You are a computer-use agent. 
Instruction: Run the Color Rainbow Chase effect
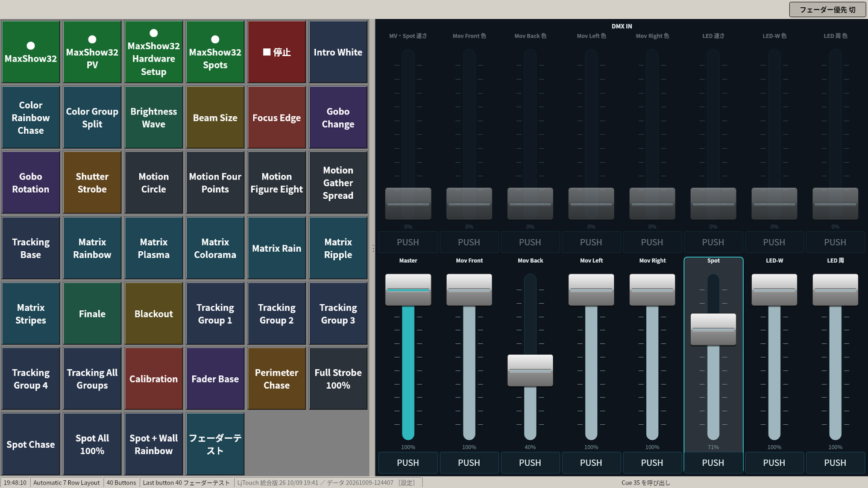point(31,117)
